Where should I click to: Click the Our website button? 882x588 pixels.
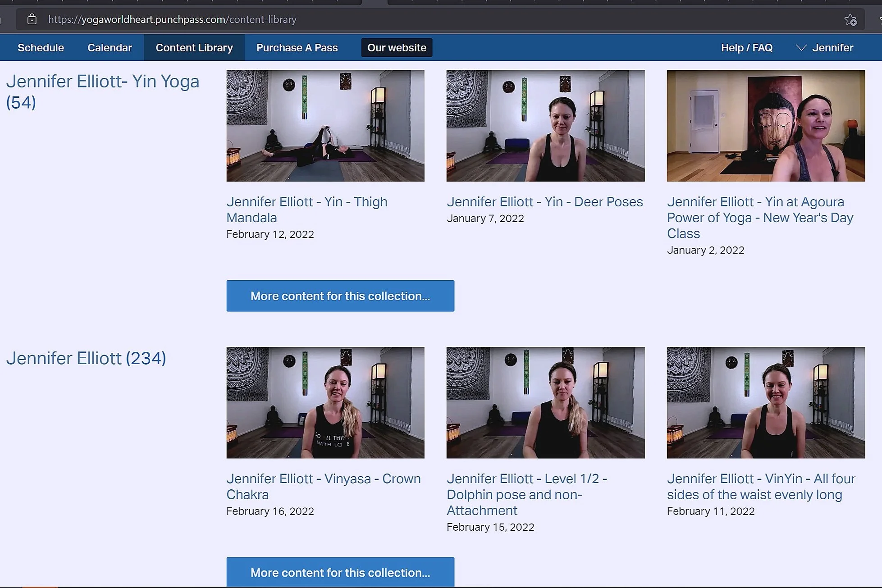[x=397, y=48]
